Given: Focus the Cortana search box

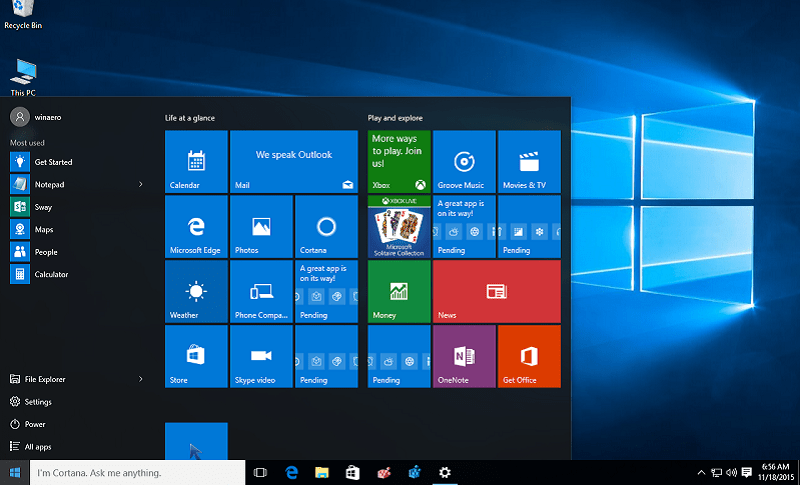Looking at the screenshot, I should pos(137,473).
